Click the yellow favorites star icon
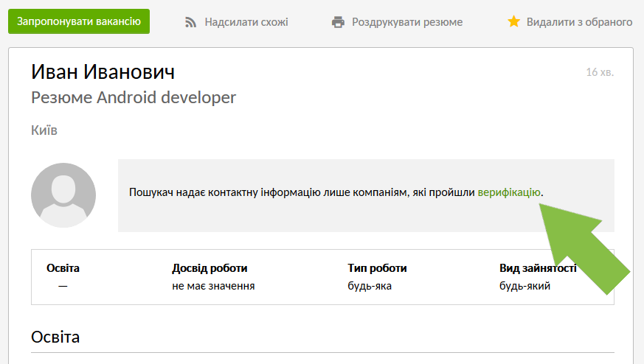This screenshot has height=364, width=644. pyautogui.click(x=514, y=21)
